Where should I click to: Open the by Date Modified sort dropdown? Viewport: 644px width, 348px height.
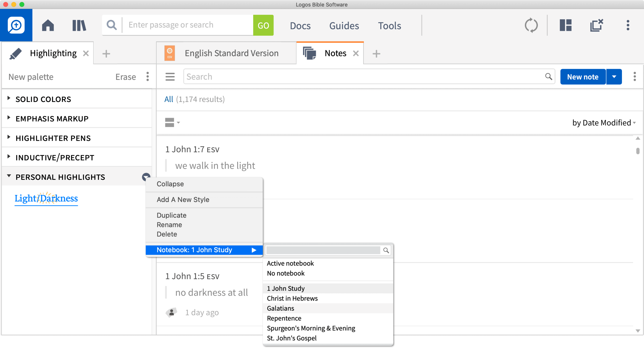[x=604, y=123]
